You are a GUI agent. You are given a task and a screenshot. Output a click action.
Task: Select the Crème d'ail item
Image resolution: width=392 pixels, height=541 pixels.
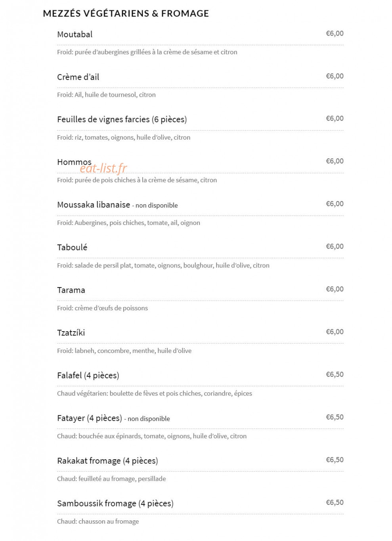pos(78,77)
